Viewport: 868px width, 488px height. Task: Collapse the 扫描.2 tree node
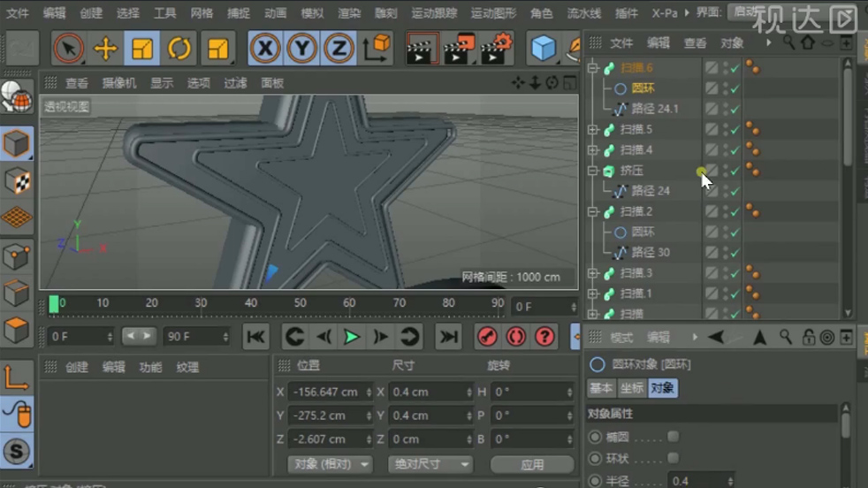coord(593,211)
